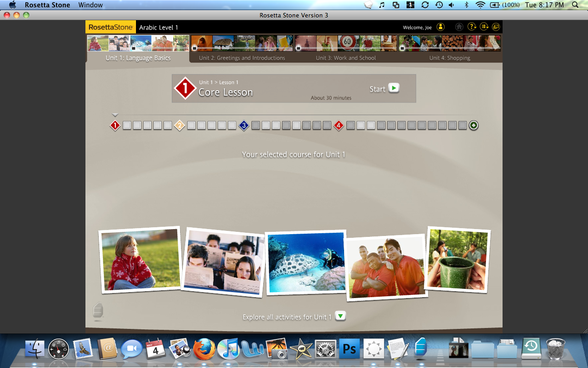
Task: Click Your selected course for Unit 1 text
Action: point(294,155)
